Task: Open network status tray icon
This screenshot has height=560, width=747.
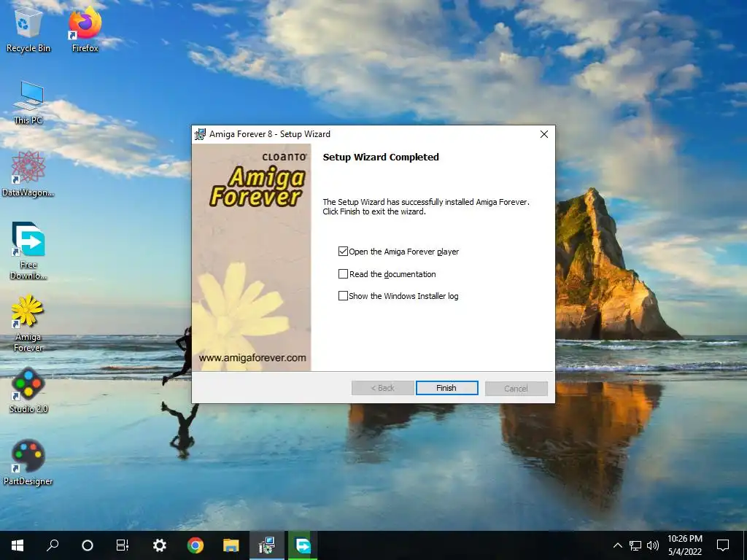Action: click(x=635, y=545)
